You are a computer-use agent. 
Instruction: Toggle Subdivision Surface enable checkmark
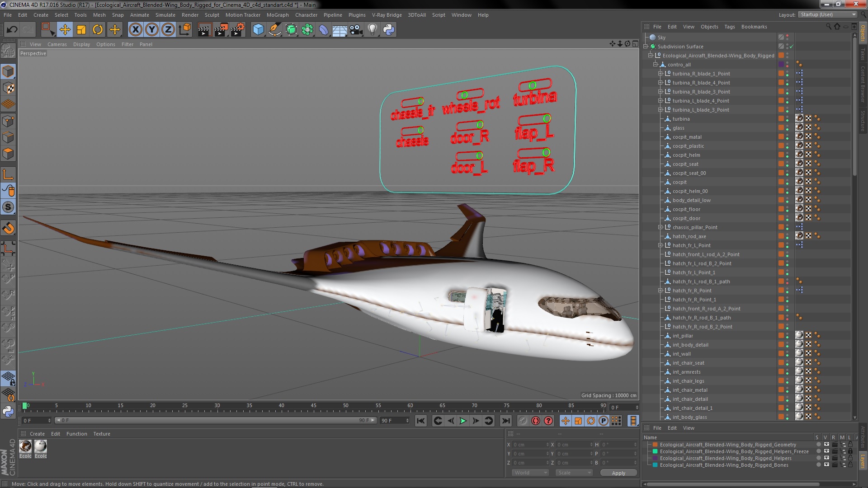pos(792,47)
